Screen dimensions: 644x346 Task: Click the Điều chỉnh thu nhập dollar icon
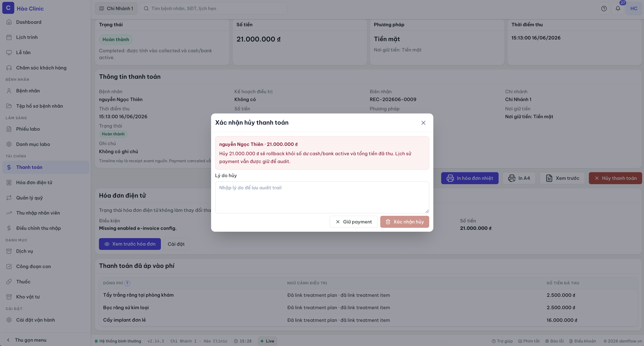click(x=9, y=228)
